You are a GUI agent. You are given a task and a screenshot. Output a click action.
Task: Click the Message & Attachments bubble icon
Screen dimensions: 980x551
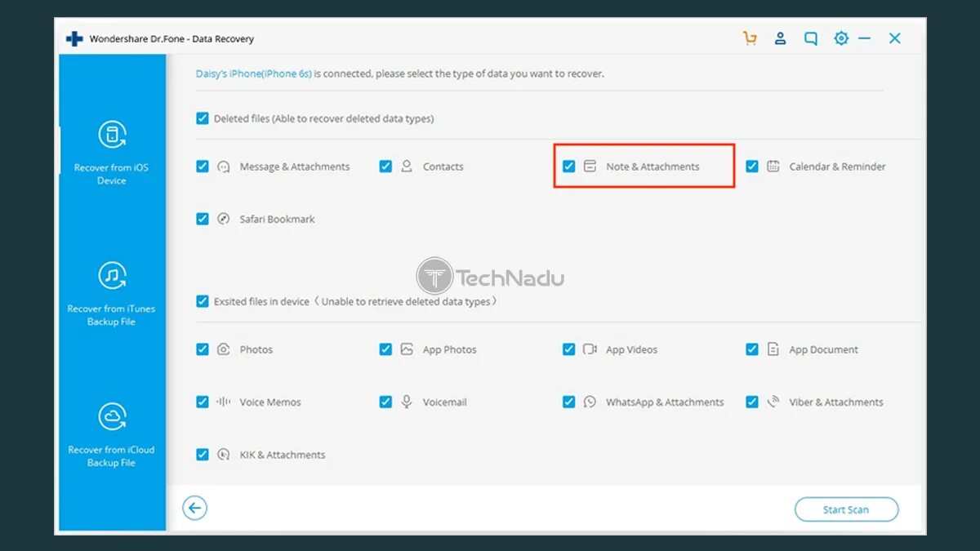224,167
